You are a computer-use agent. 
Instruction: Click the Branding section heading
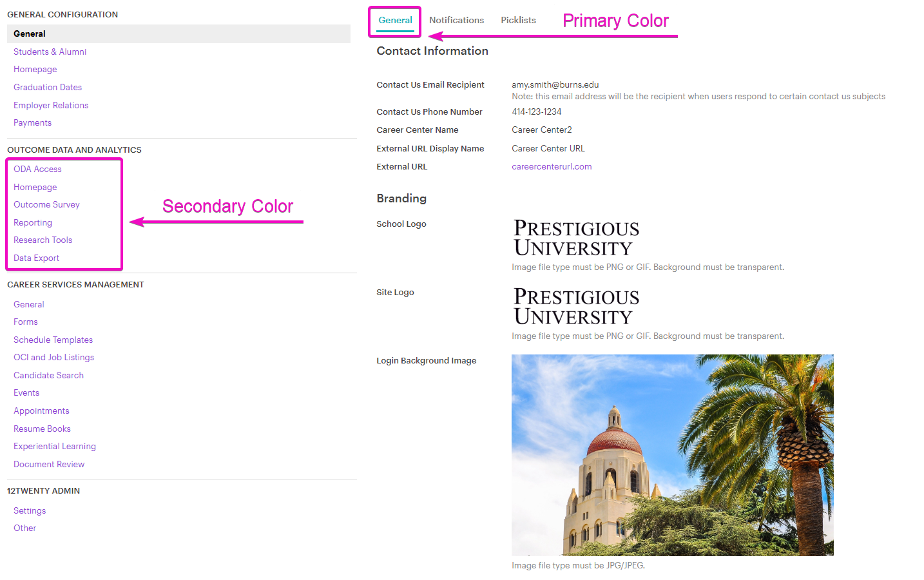click(x=401, y=198)
